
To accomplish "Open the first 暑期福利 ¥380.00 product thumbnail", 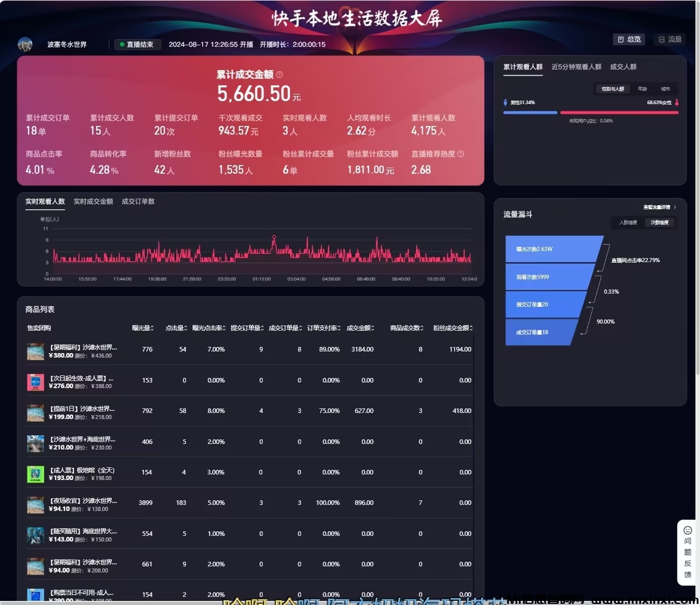I will click(x=35, y=351).
